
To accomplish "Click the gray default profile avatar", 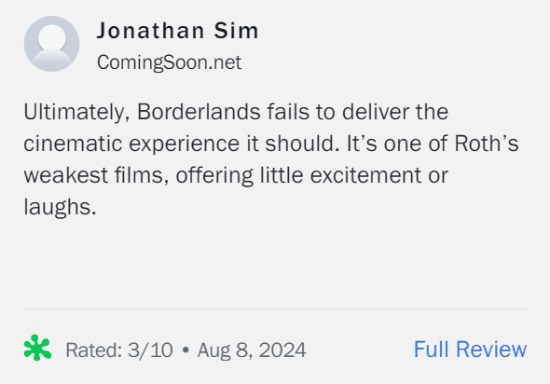I will [x=52, y=44].
